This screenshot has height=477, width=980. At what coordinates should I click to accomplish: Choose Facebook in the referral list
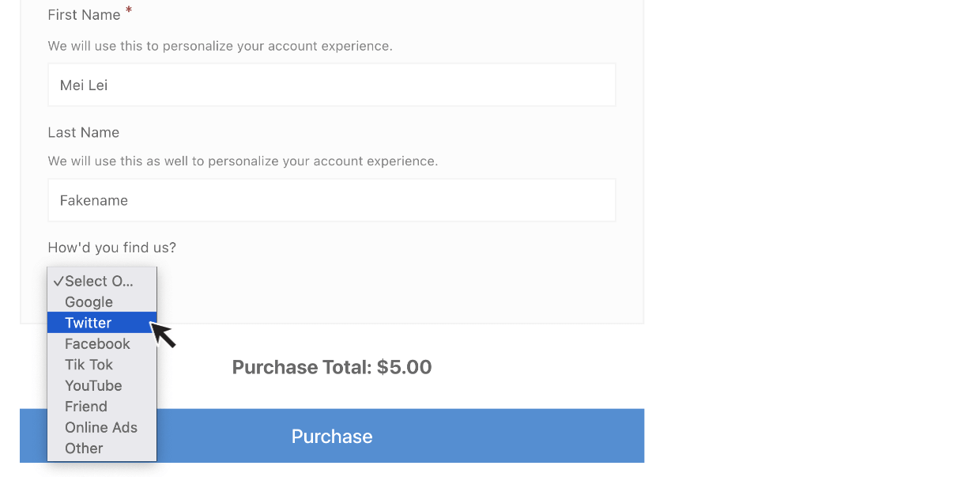click(102, 343)
